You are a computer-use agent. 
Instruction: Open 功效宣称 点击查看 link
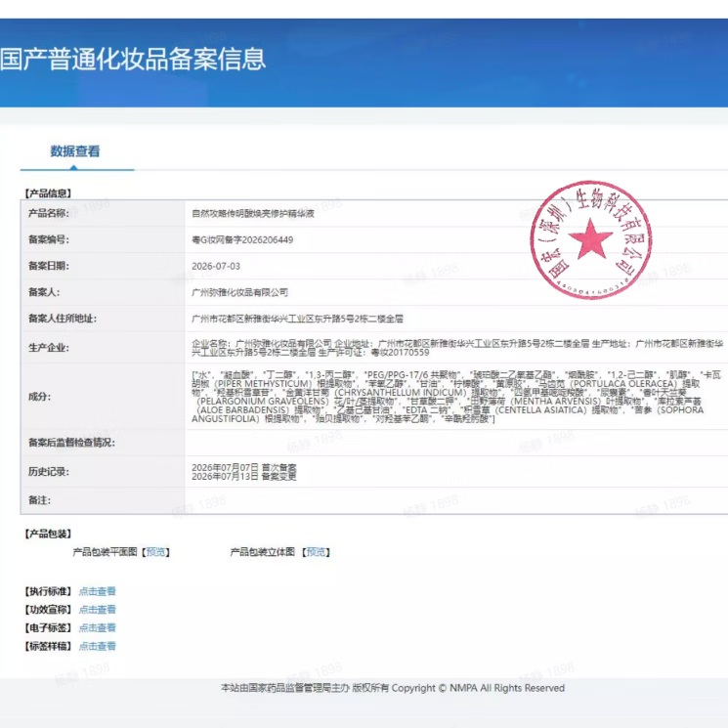(97, 610)
